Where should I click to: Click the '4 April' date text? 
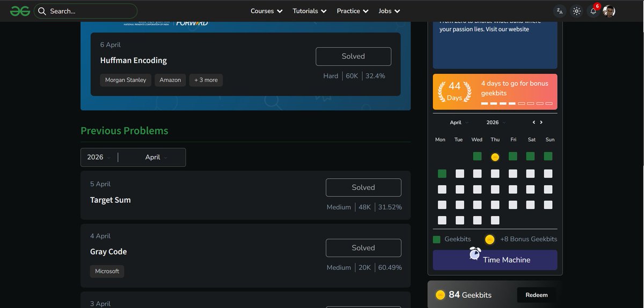tap(100, 236)
